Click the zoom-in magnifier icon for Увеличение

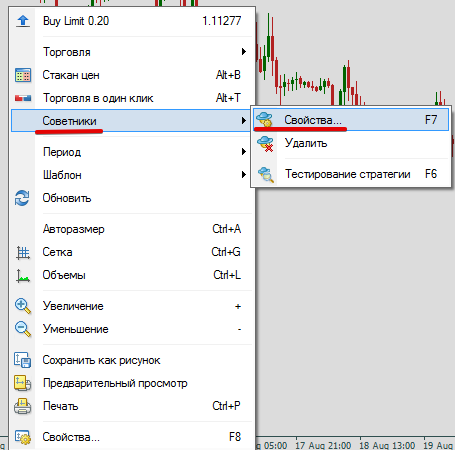[x=23, y=306]
